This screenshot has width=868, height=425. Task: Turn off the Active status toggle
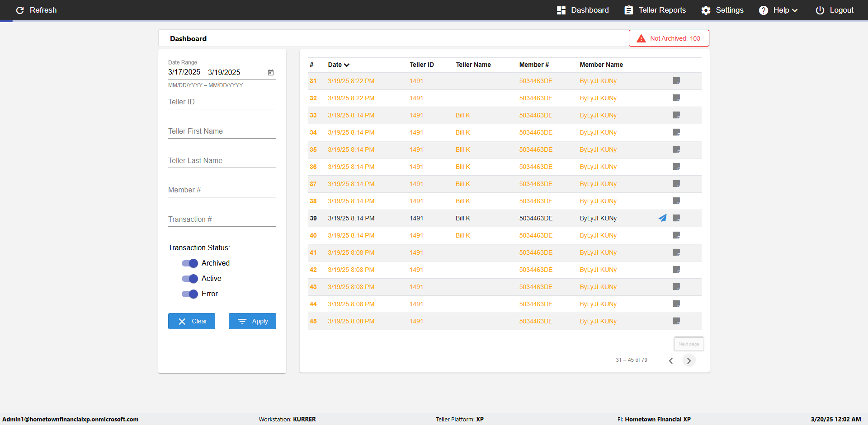(190, 279)
